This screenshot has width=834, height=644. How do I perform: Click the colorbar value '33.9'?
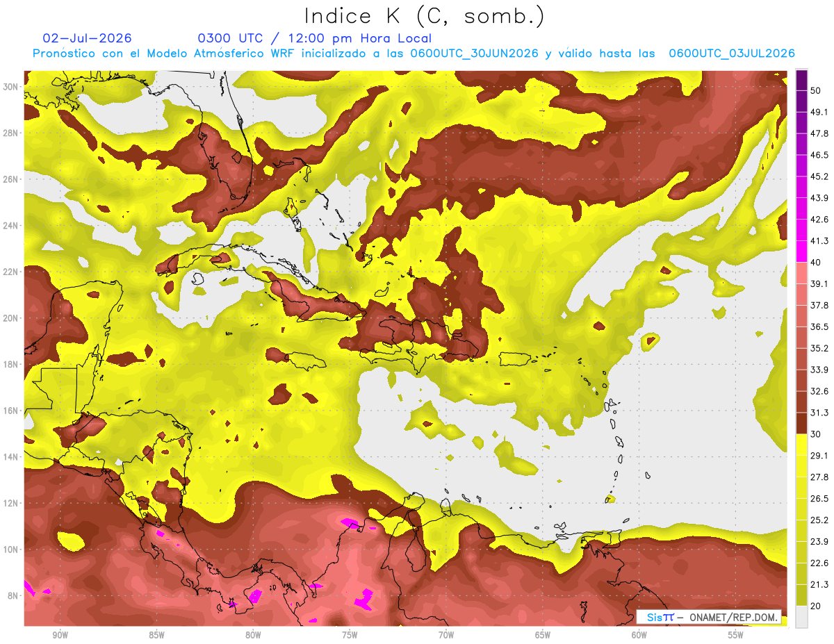click(x=819, y=370)
